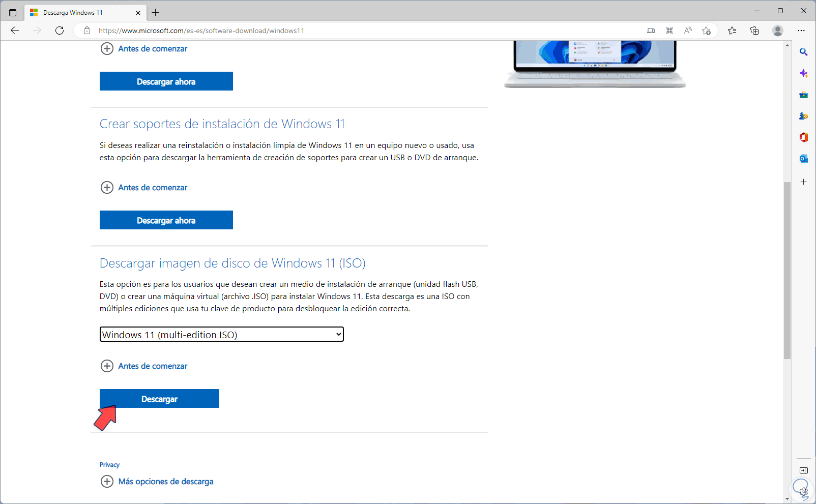
Task: Open the tab actions menu icon
Action: pos(13,13)
